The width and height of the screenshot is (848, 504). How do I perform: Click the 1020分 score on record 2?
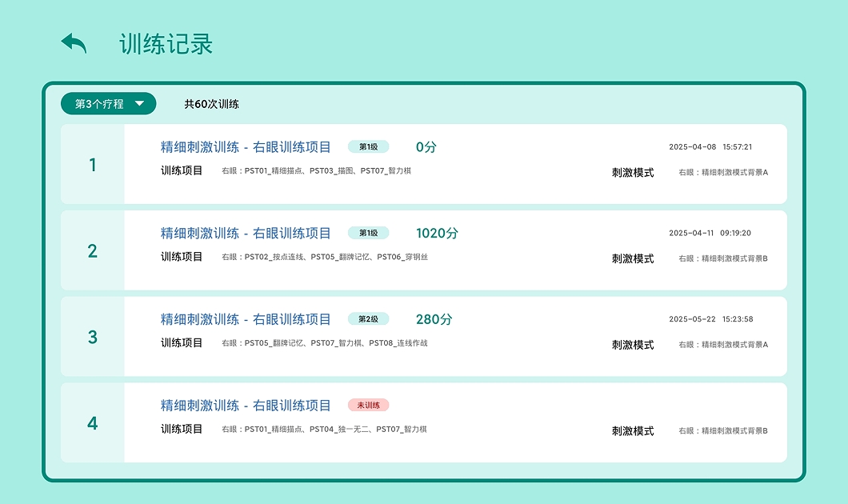click(437, 233)
